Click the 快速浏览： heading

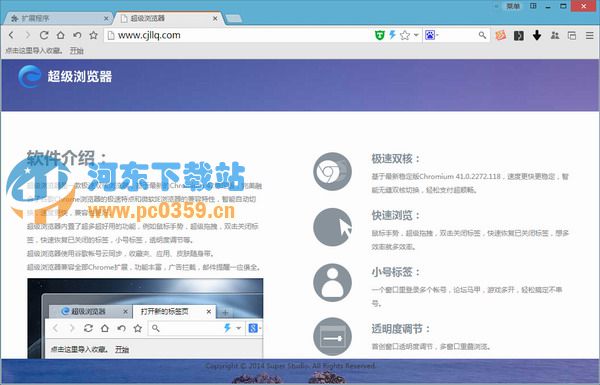point(396,215)
